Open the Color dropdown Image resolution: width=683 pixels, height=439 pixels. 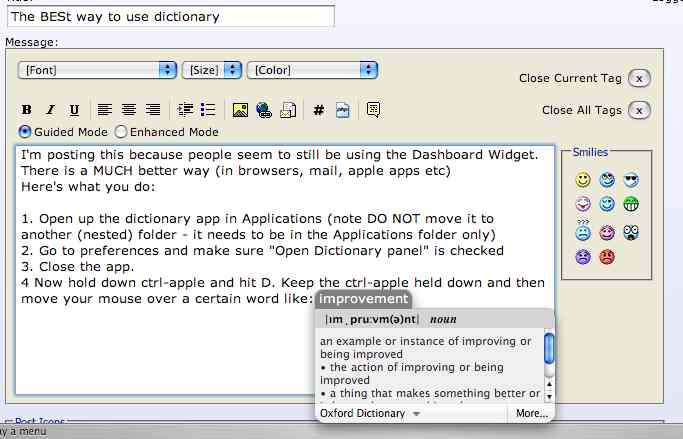click(312, 70)
